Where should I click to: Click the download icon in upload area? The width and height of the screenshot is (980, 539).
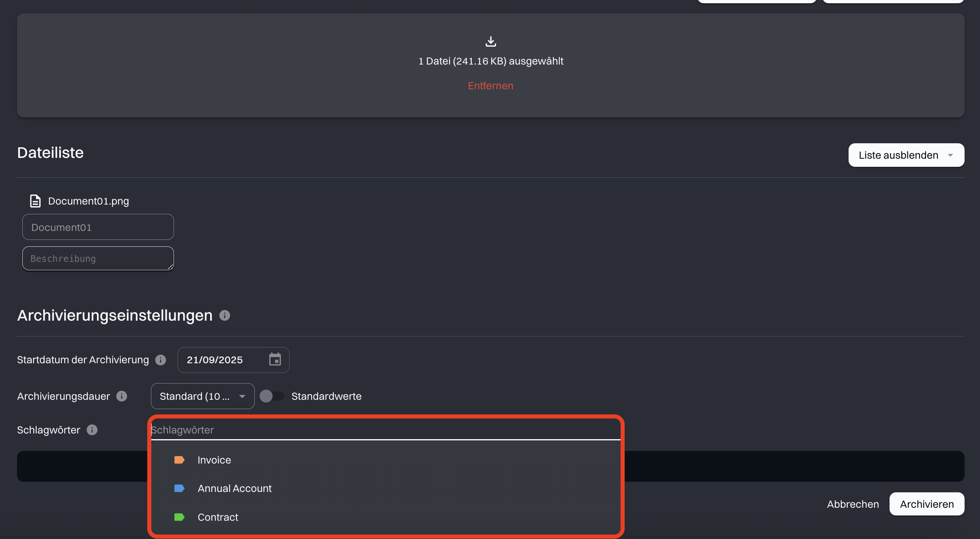pos(491,41)
